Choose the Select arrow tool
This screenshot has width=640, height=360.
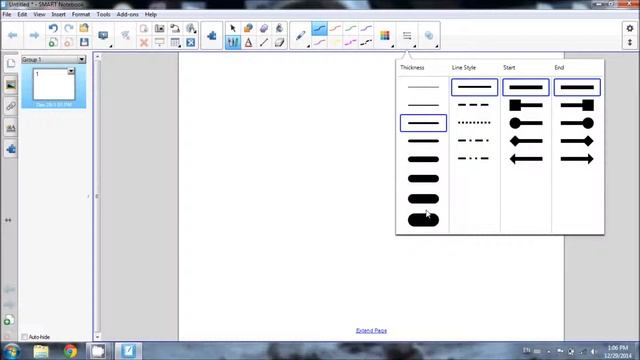233,28
